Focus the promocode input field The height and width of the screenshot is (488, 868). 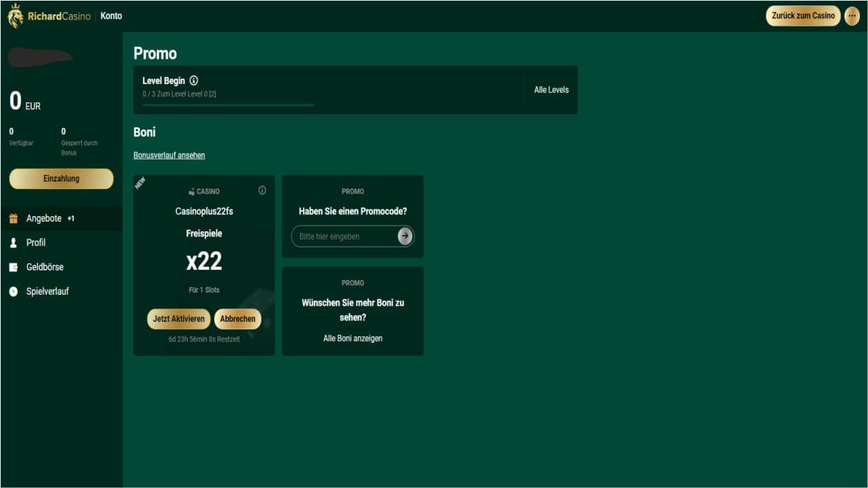pos(344,237)
